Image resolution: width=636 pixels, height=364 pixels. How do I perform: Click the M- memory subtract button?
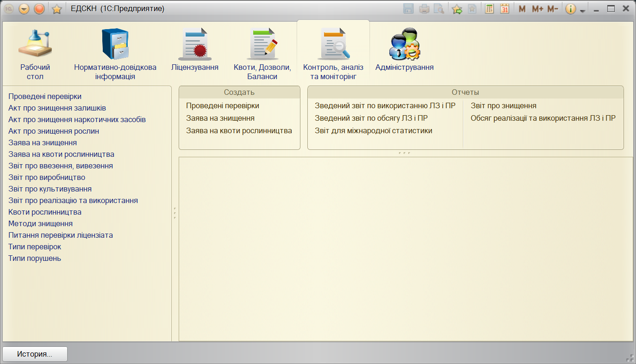pos(553,9)
